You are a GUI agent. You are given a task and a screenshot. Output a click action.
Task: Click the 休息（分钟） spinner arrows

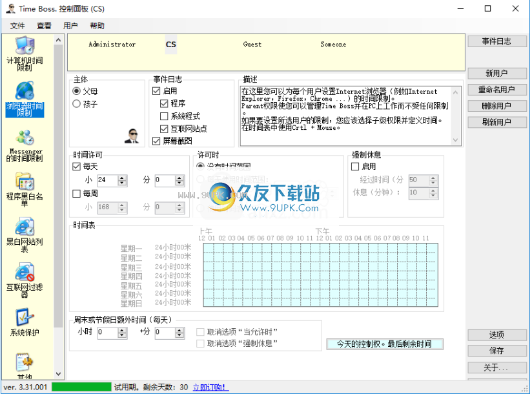tap(433, 193)
